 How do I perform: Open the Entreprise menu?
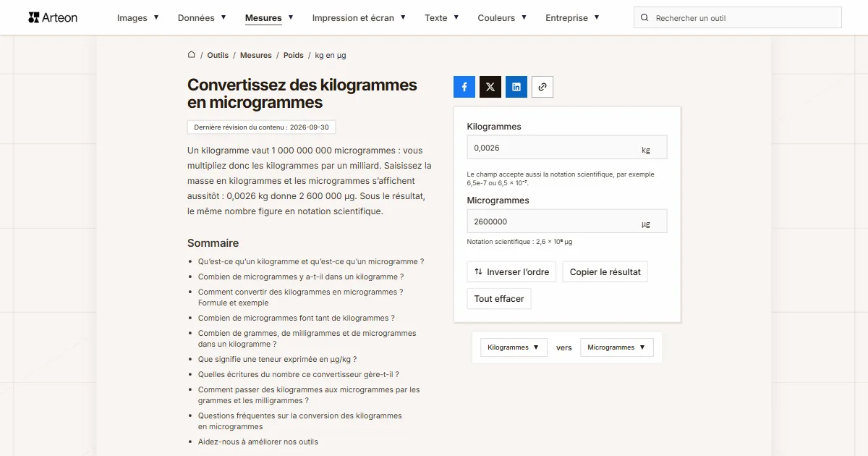coord(572,17)
